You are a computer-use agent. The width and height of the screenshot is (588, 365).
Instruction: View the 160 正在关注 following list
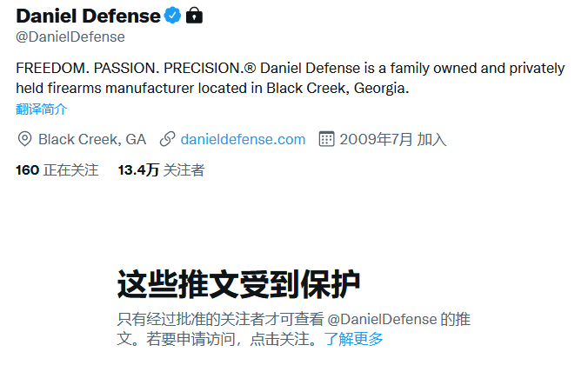click(x=57, y=170)
